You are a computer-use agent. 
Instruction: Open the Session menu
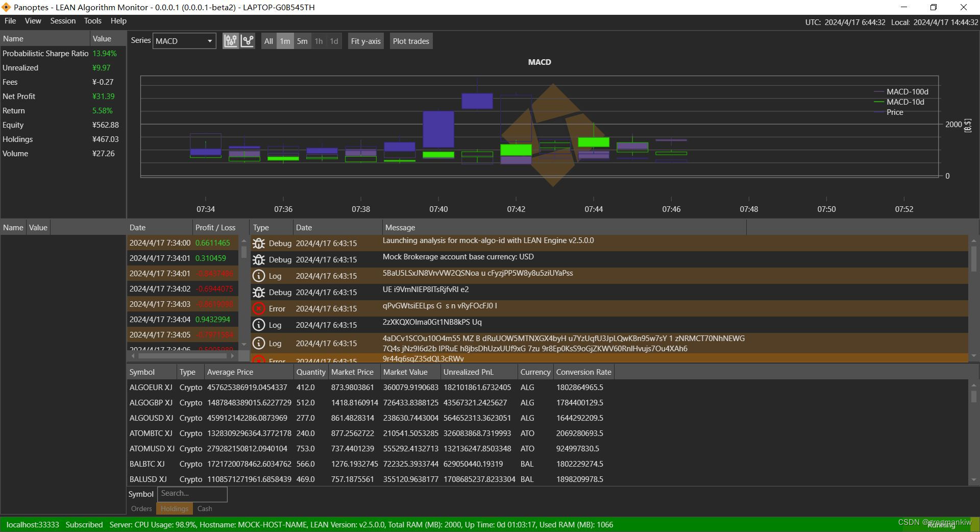tap(63, 21)
